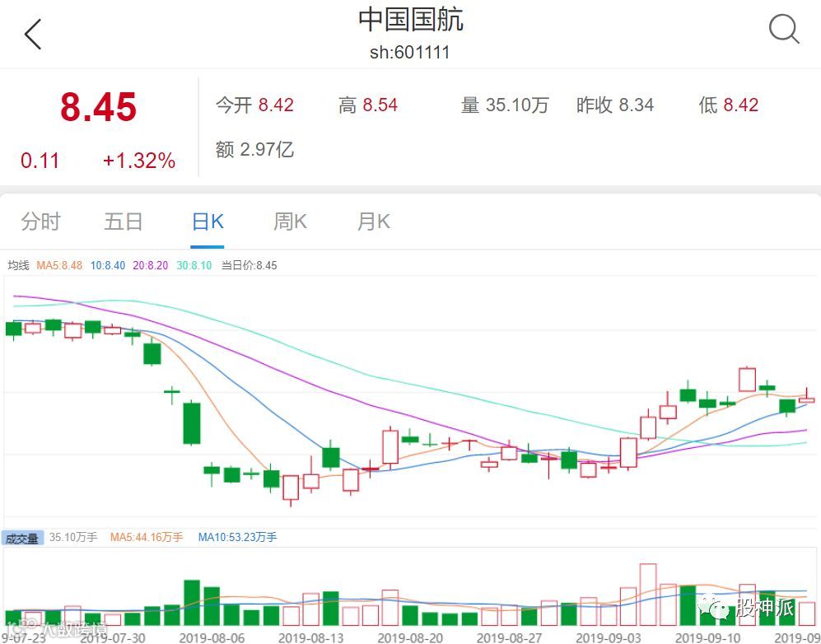Click the latest candlestick at chart's right edge

coord(807,399)
